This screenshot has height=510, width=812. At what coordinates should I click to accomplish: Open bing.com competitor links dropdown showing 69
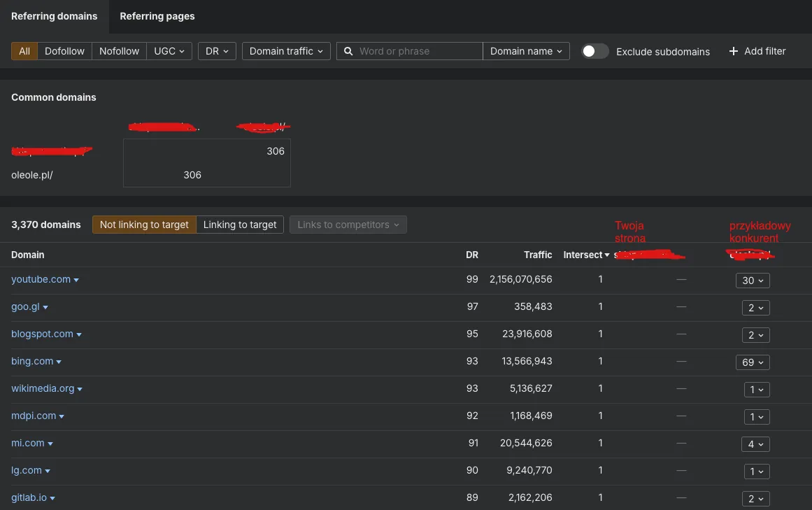tap(753, 362)
